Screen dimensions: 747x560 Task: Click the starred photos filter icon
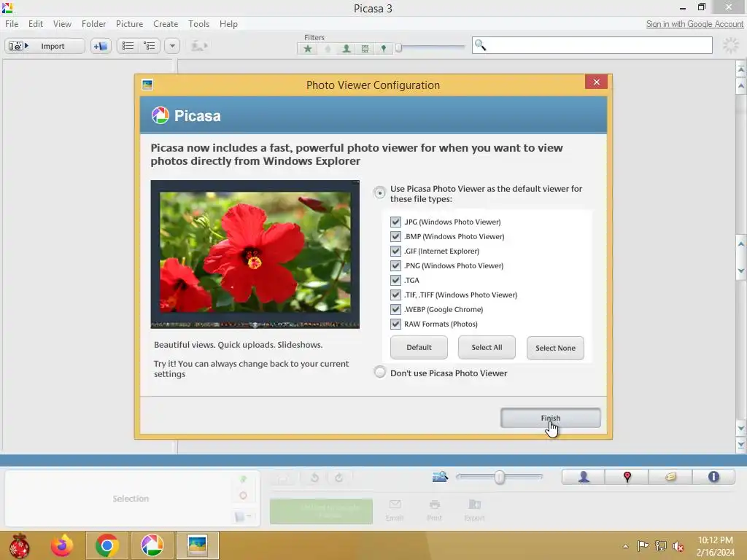(308, 49)
